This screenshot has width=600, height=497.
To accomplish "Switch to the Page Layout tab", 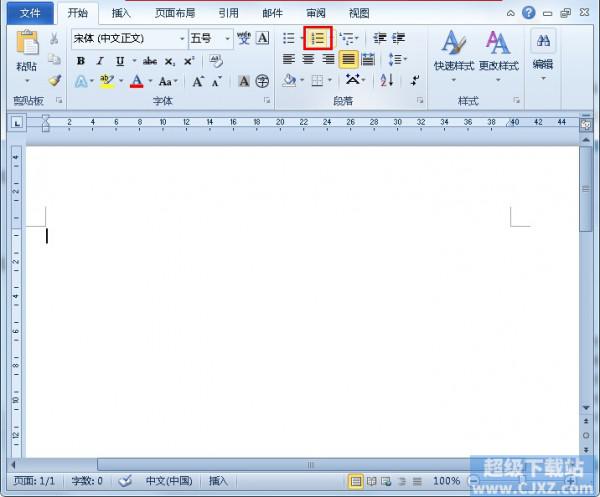I will [x=175, y=13].
